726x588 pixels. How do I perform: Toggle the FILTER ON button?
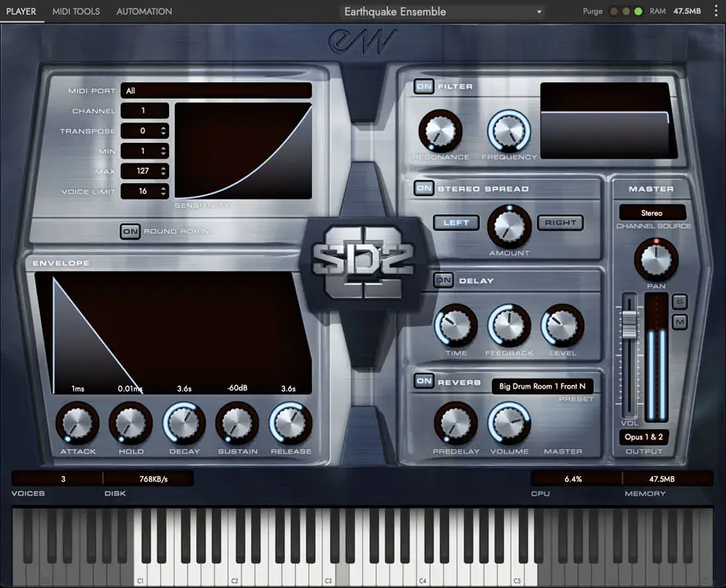point(424,86)
